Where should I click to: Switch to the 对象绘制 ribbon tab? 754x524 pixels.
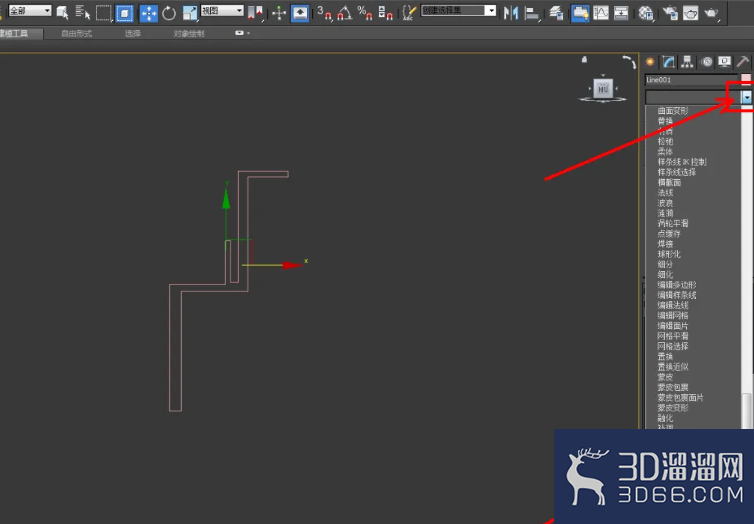(189, 33)
